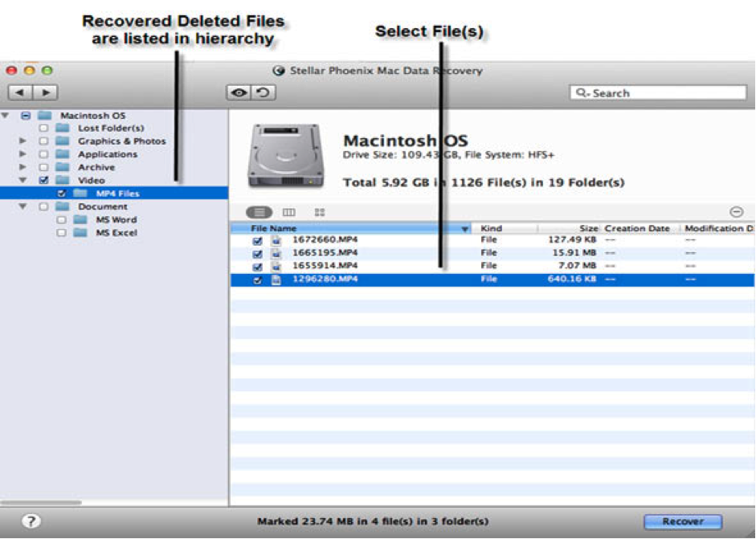Click the Graphics & Photos folder icon
756x539 pixels.
[63, 141]
